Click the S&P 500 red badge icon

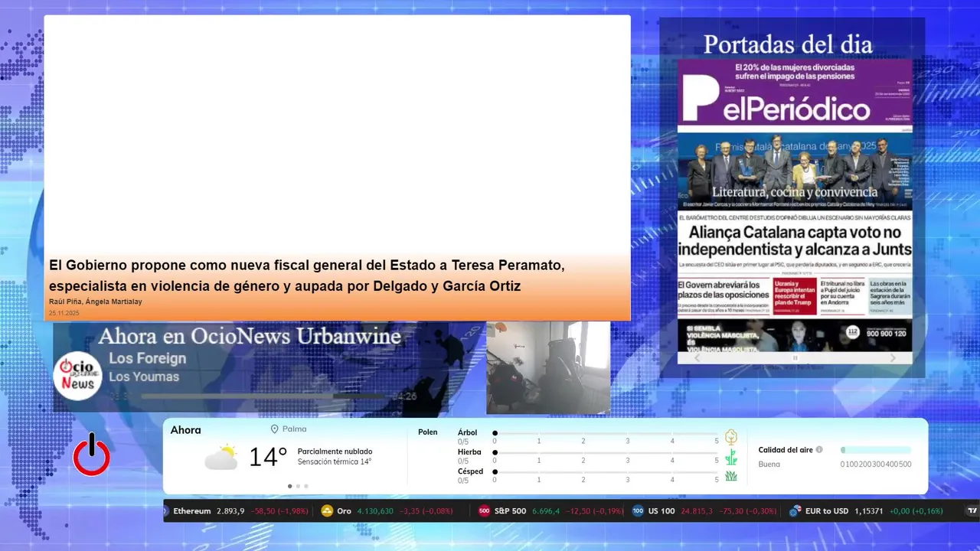[484, 511]
